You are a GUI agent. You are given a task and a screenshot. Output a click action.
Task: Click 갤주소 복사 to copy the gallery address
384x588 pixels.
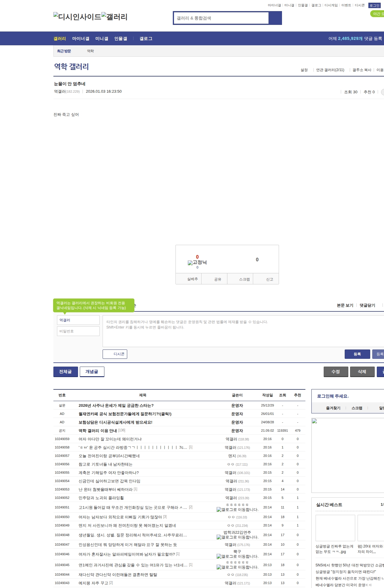(362, 70)
